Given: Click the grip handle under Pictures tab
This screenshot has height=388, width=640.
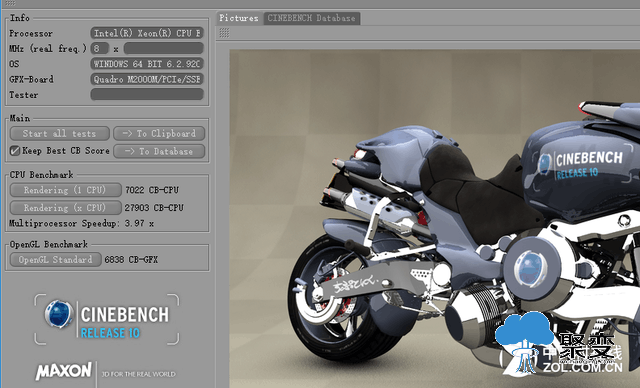Looking at the screenshot, I should point(224,33).
